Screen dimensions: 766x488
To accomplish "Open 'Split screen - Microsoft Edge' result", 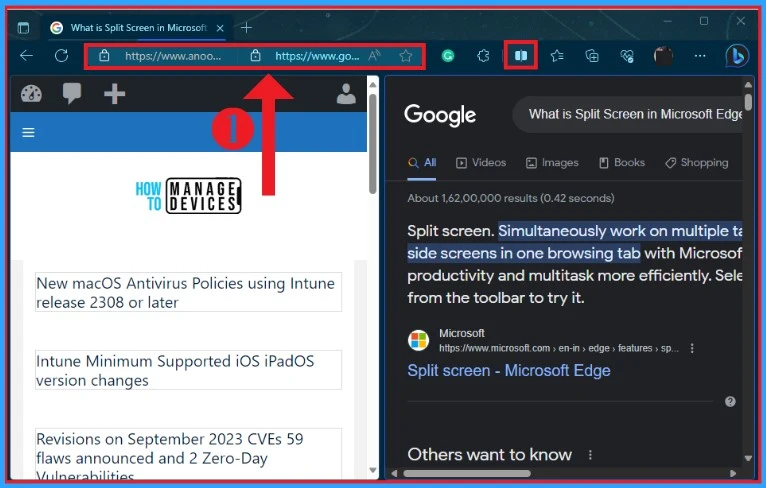I will tap(509, 370).
